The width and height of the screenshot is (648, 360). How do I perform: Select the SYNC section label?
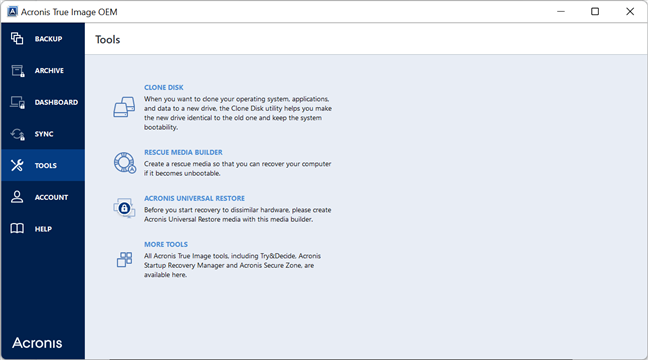tap(44, 134)
